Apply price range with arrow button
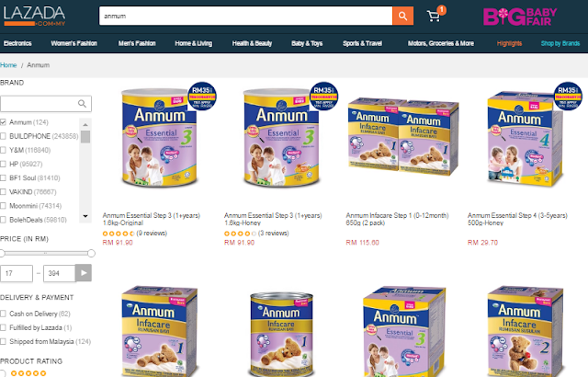The height and width of the screenshot is (377, 588). point(84,273)
